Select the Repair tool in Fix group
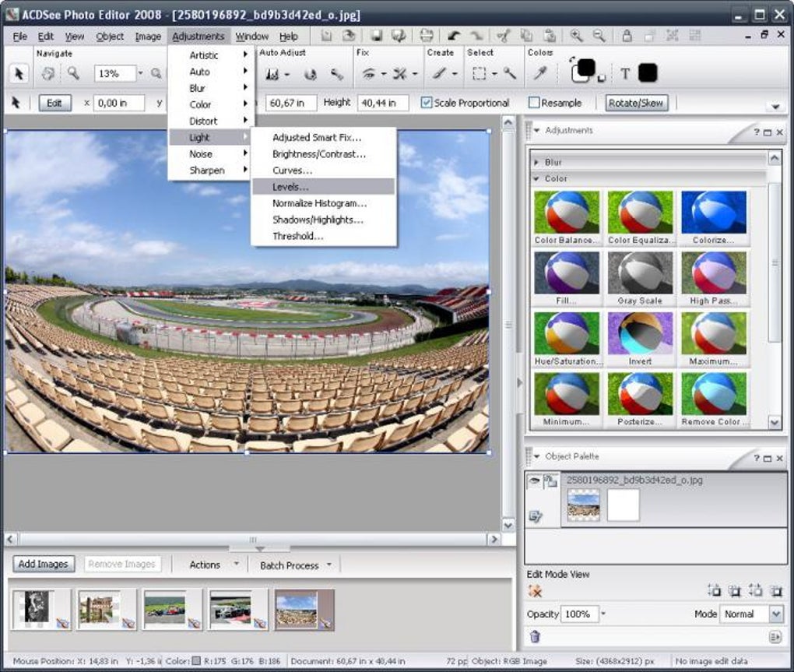Image resolution: width=794 pixels, height=672 pixels. (x=400, y=74)
